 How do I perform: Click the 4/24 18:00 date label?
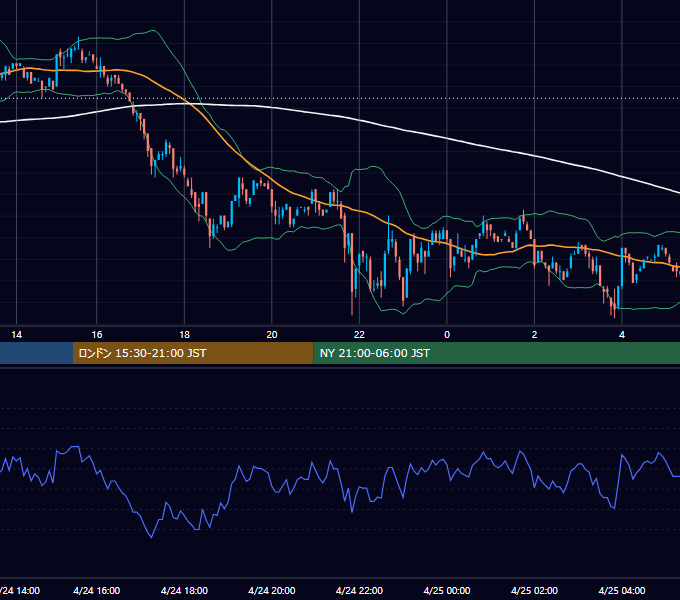tap(184, 590)
